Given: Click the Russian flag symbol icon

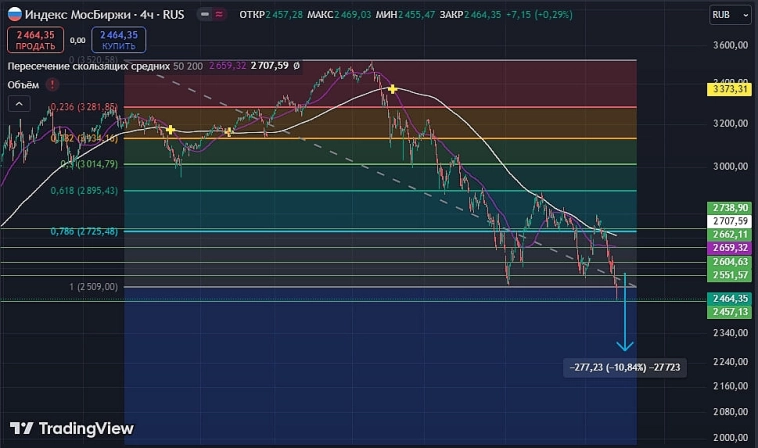Looking at the screenshot, I should [x=11, y=14].
